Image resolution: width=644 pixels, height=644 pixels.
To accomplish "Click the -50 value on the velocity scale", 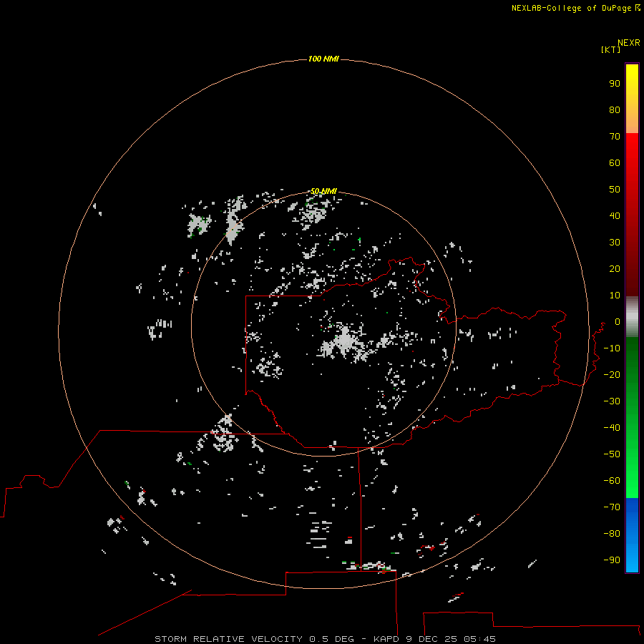I will tap(612, 454).
